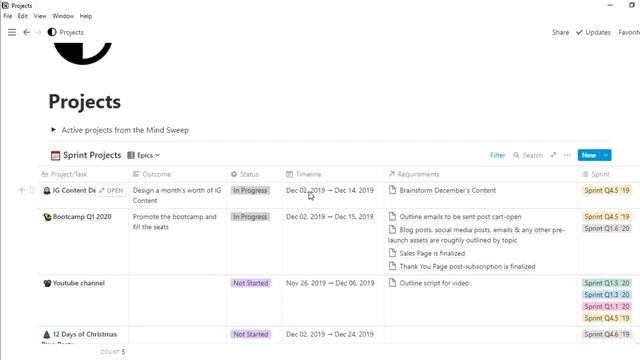Open the New button dropdown arrow
Viewport: 640px width, 360px height.
pyautogui.click(x=606, y=155)
